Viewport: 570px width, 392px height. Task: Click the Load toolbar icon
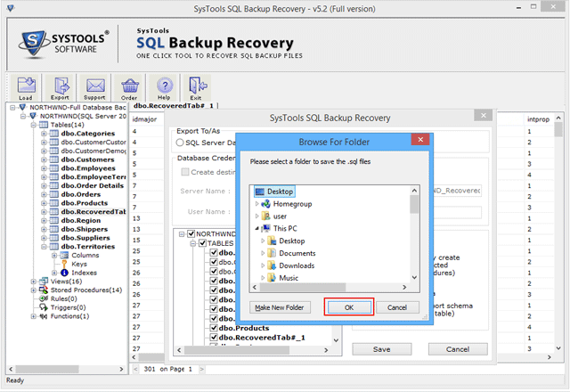(26, 87)
